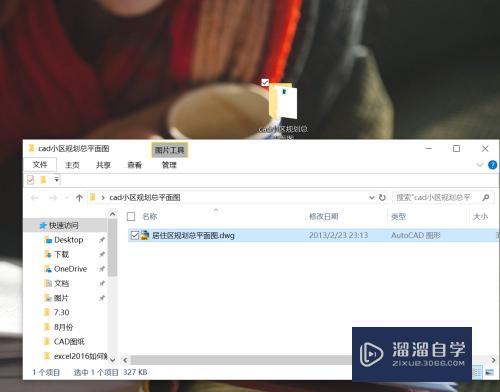
Task: Close the cad小区规划总平面图 window
Action: tap(485, 148)
